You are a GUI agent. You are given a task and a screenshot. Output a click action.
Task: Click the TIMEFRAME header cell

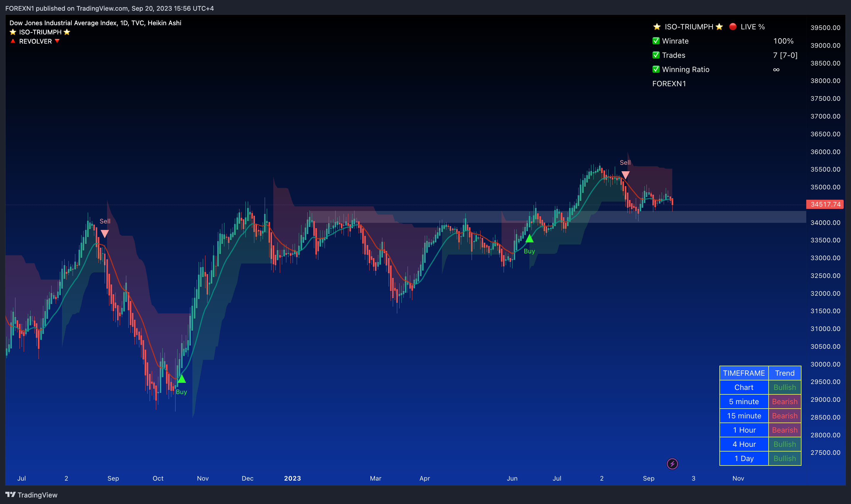tap(744, 373)
